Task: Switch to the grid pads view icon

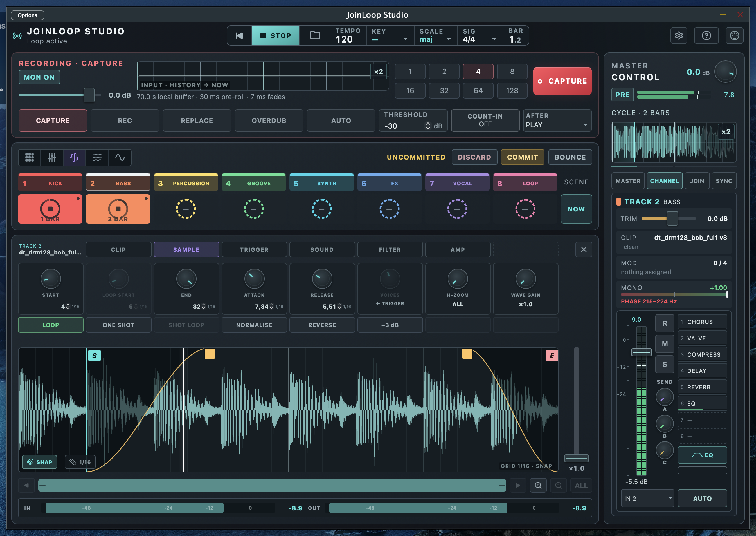Action: click(x=30, y=157)
